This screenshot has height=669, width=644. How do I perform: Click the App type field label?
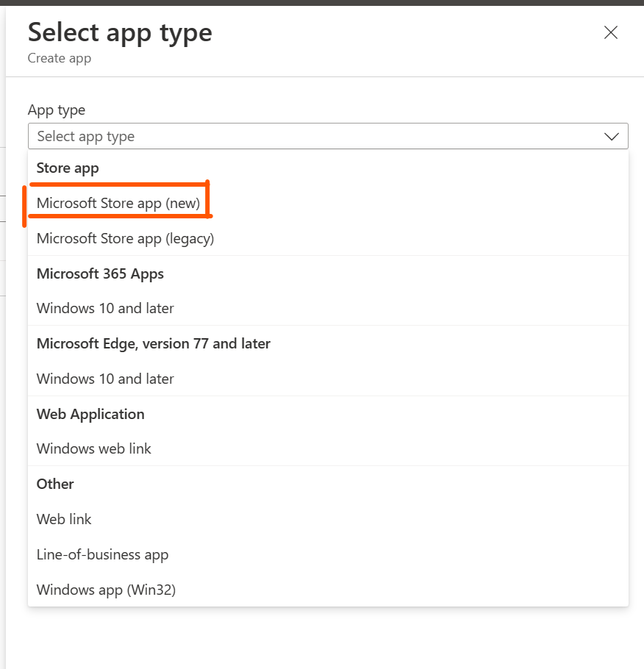click(57, 110)
